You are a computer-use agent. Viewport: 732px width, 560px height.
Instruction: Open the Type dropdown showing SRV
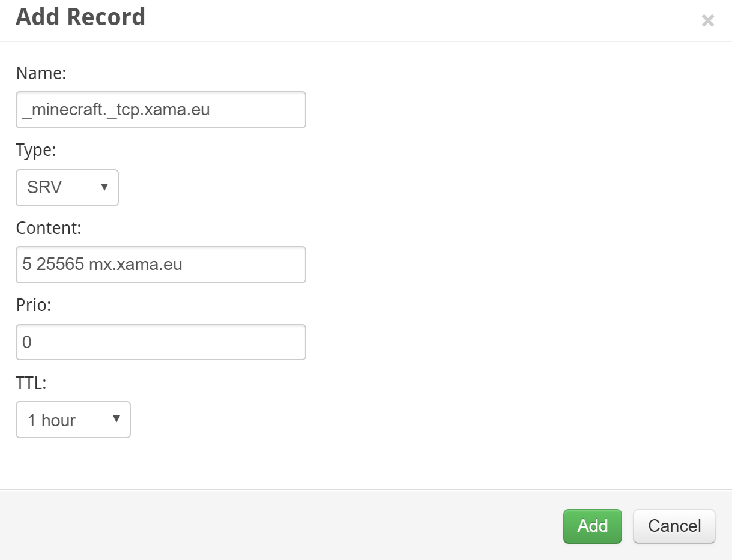(x=60, y=188)
